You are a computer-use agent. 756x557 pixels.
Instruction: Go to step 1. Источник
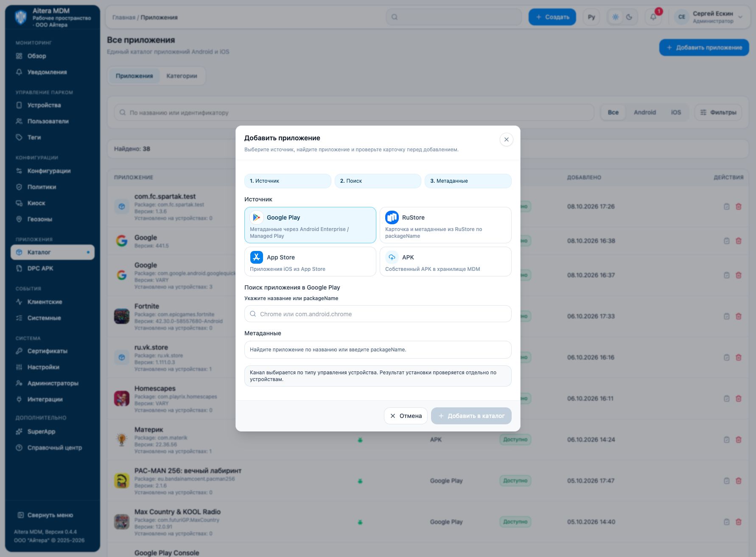pos(288,181)
